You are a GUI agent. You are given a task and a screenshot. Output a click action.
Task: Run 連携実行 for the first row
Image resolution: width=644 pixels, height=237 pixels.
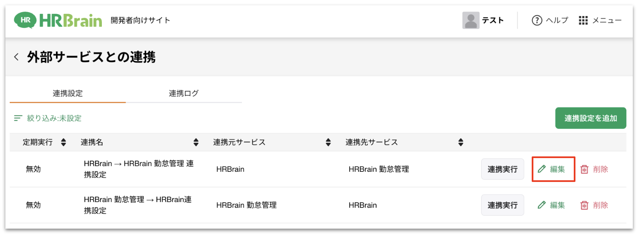502,169
